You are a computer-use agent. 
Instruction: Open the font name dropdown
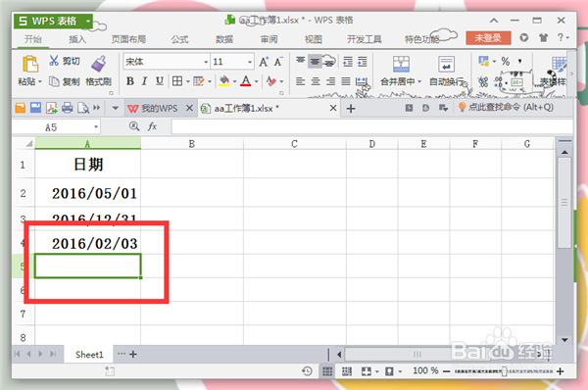206,62
